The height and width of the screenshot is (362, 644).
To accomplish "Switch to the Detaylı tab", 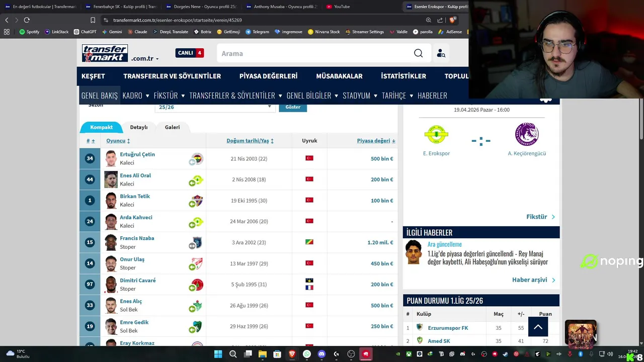I will tap(139, 127).
